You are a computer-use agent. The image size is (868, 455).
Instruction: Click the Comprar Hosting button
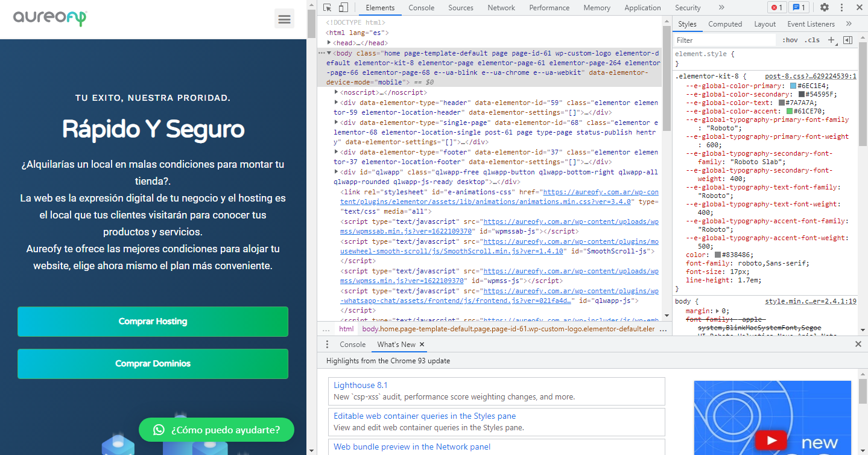coord(153,322)
